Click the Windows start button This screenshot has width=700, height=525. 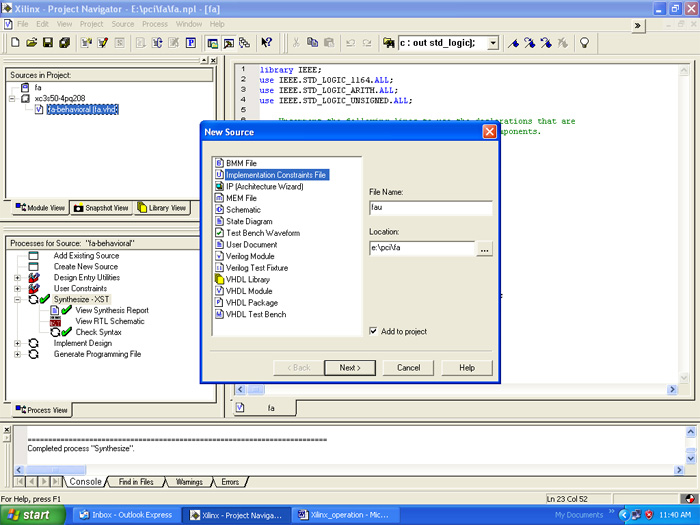[x=31, y=515]
